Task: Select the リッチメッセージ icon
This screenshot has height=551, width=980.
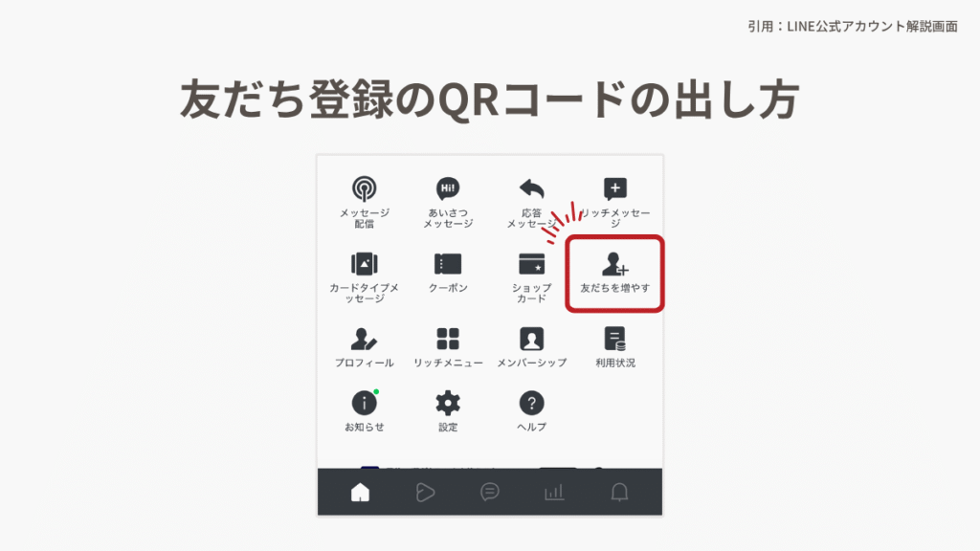Action: [x=615, y=188]
